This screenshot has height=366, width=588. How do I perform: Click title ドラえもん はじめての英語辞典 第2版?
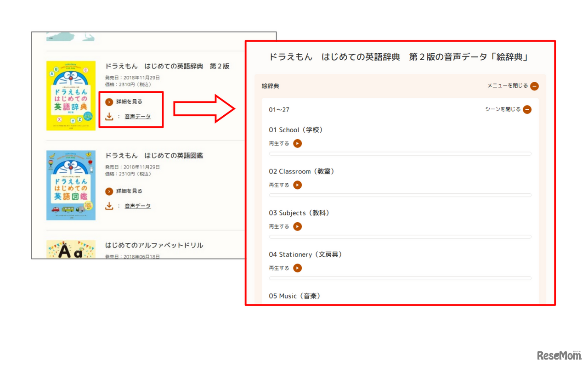click(x=167, y=66)
